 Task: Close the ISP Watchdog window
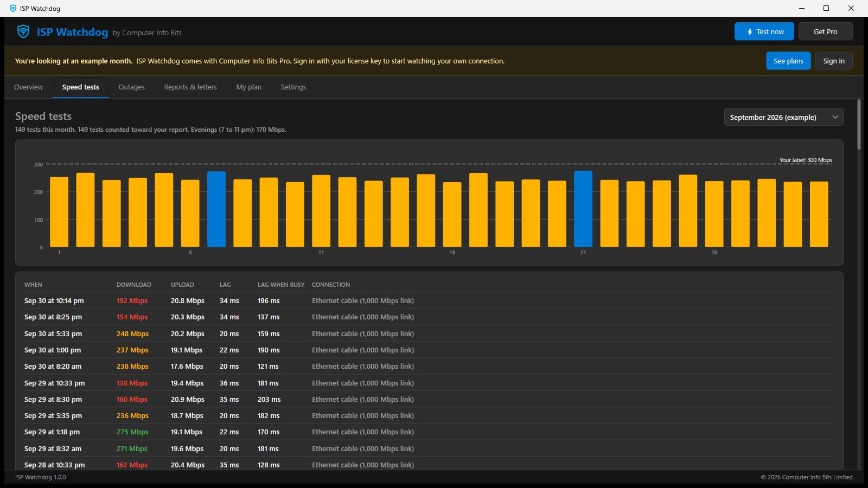[851, 8]
